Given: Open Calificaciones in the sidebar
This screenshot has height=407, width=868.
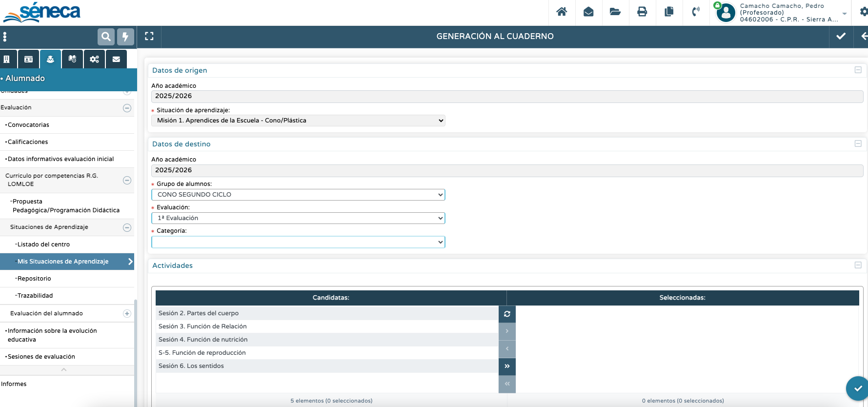Looking at the screenshot, I should point(28,142).
